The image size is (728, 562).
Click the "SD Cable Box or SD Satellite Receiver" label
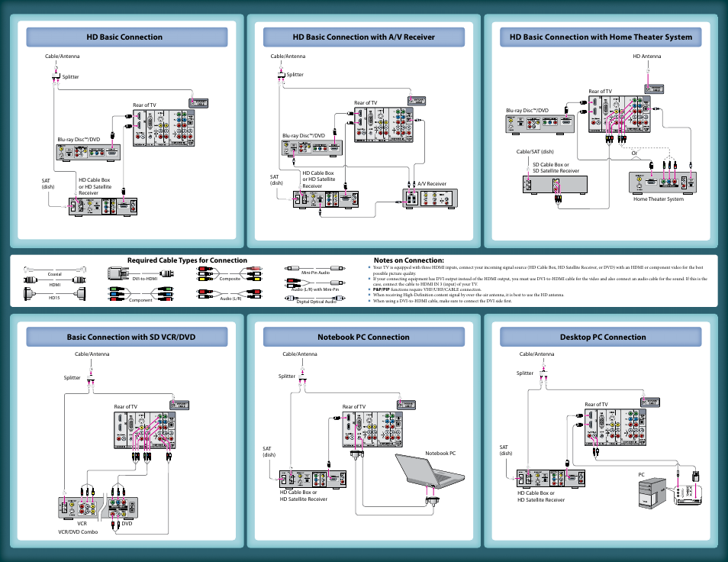pyautogui.click(x=556, y=168)
